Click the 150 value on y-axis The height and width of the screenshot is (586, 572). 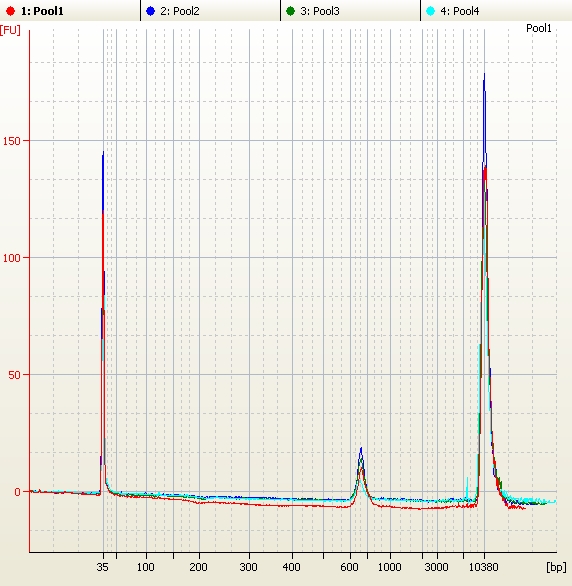[x=11, y=141]
